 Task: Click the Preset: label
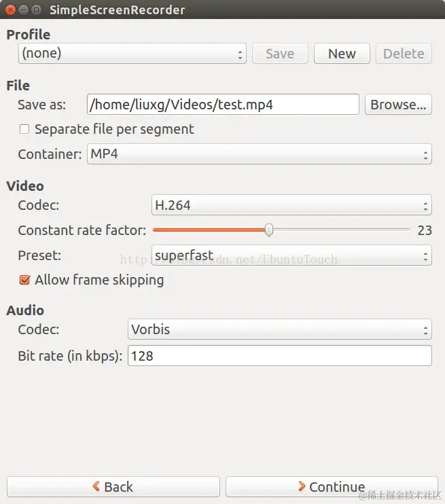(x=39, y=255)
